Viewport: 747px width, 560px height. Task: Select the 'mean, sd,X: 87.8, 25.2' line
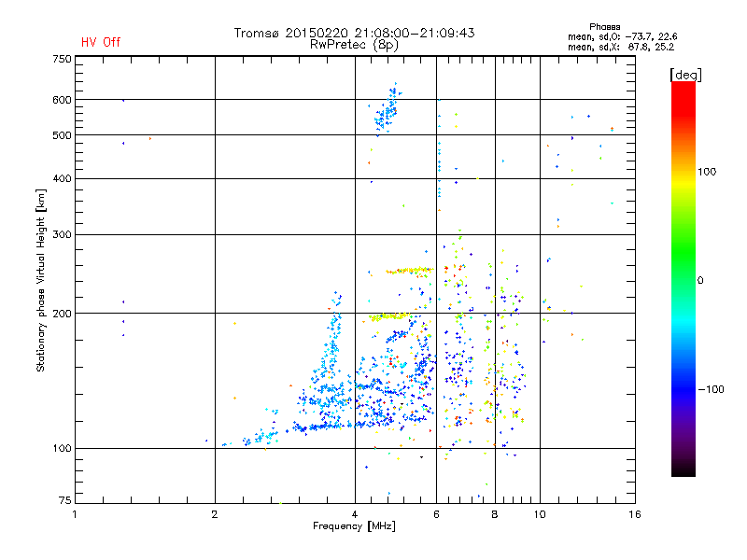(x=621, y=48)
